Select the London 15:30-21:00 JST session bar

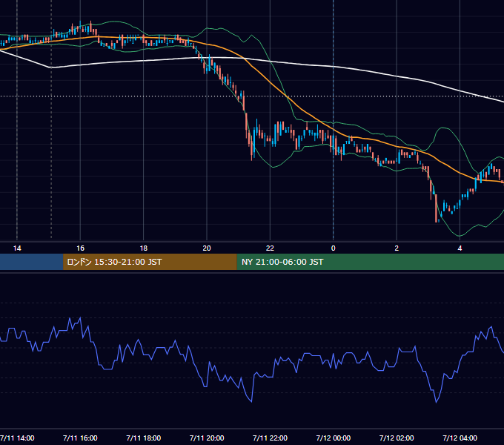tap(150, 262)
